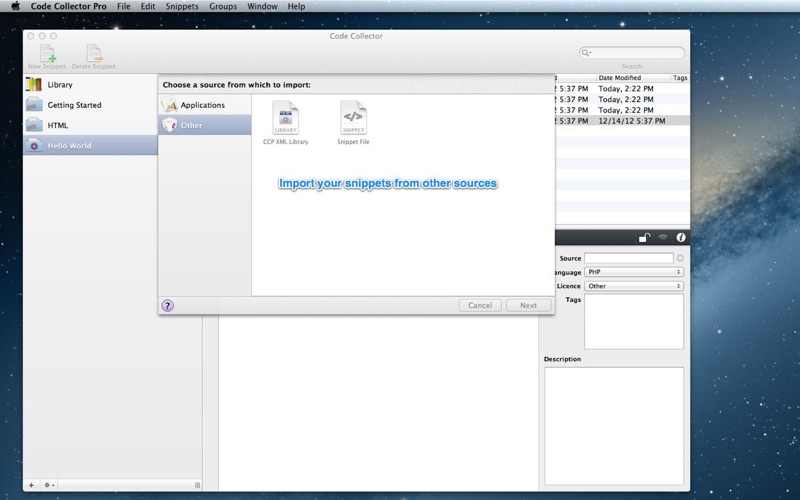
Task: Select Applications as import source
Action: (x=204, y=105)
